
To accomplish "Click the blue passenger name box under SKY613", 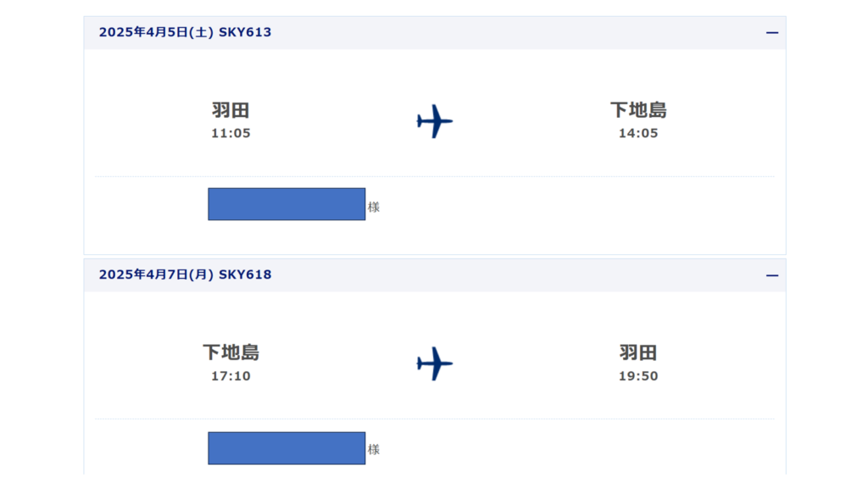I will [287, 204].
